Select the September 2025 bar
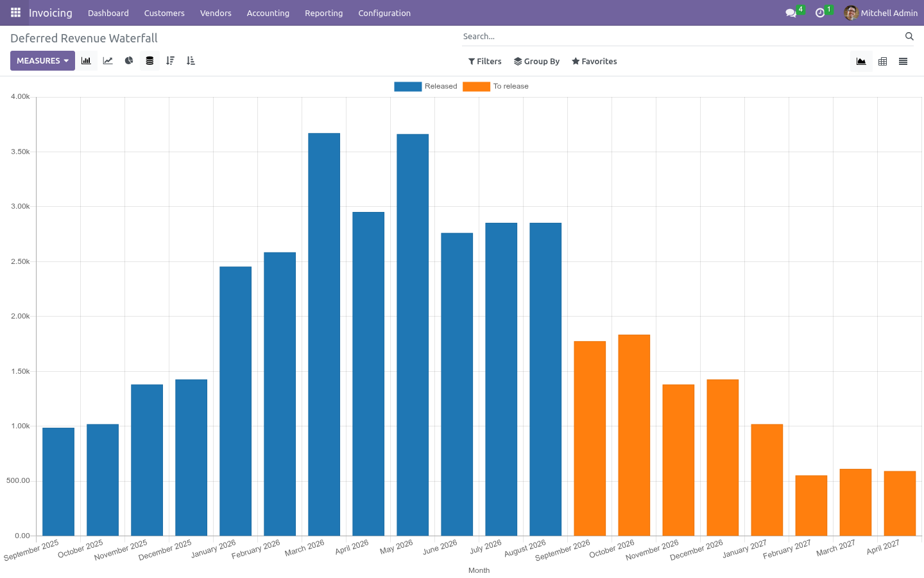 click(58, 482)
